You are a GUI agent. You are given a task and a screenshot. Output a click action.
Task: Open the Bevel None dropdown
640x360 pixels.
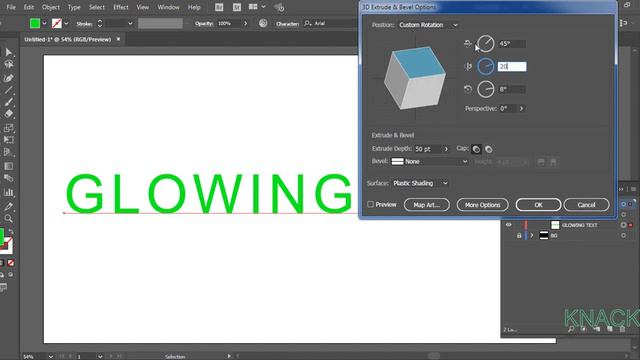tap(429, 162)
